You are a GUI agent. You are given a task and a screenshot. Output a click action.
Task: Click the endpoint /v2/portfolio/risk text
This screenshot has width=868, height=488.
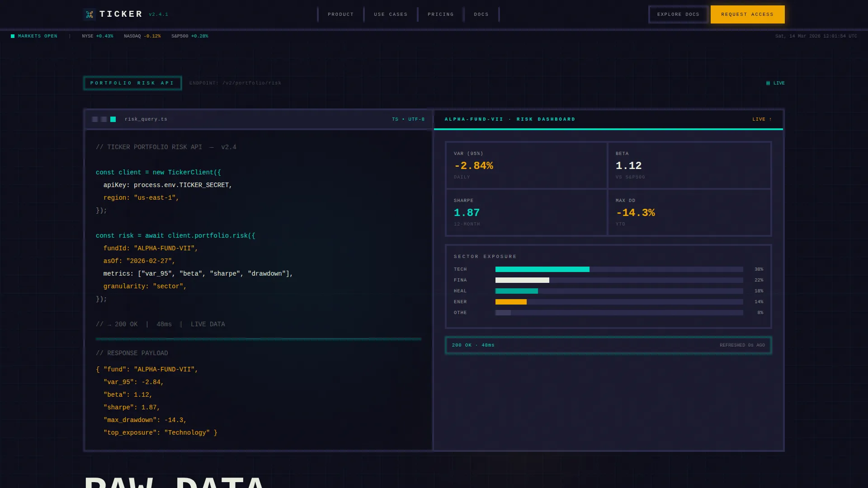(x=235, y=83)
